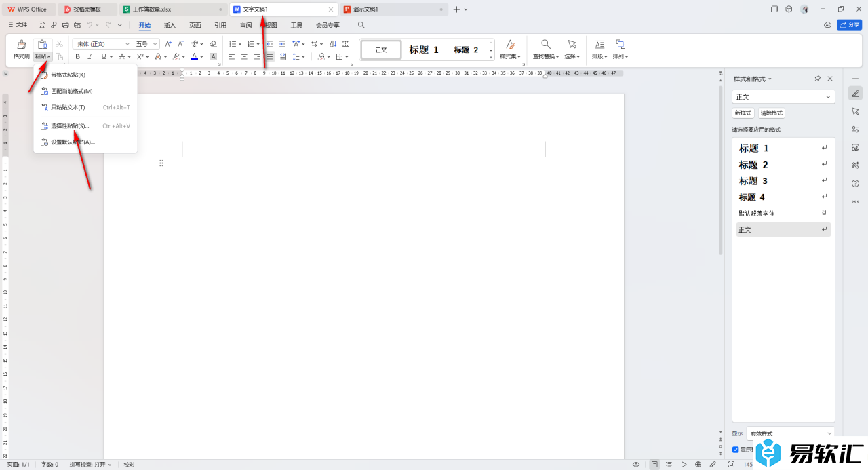Select 匹配当前格式(M) menu item
This screenshot has width=868, height=470.
(x=85, y=91)
